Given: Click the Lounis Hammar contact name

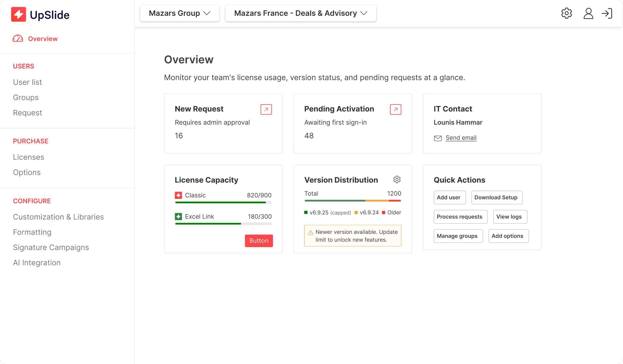Looking at the screenshot, I should pos(458,122).
